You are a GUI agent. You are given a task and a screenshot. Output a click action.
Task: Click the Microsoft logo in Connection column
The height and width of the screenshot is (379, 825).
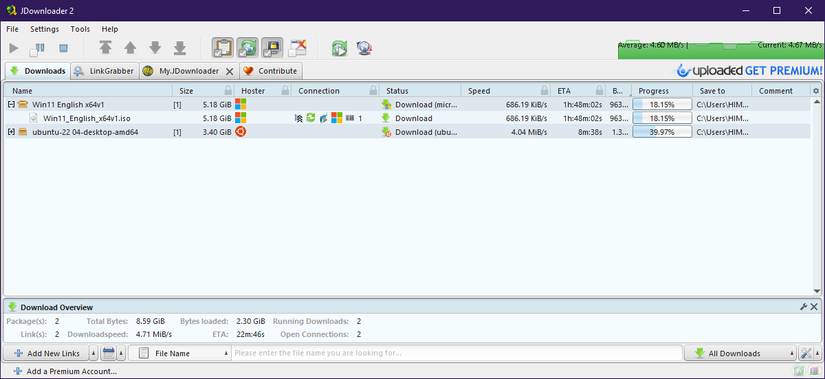coord(337,118)
